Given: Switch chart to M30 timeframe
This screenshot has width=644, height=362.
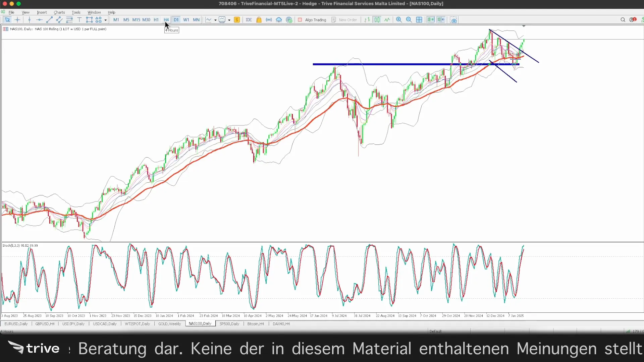Looking at the screenshot, I should [x=146, y=20].
